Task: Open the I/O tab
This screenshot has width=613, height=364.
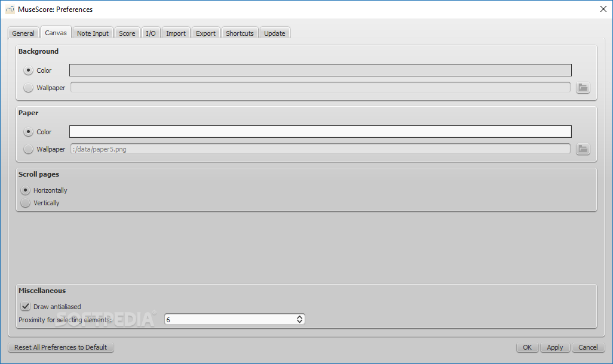Action: point(151,33)
